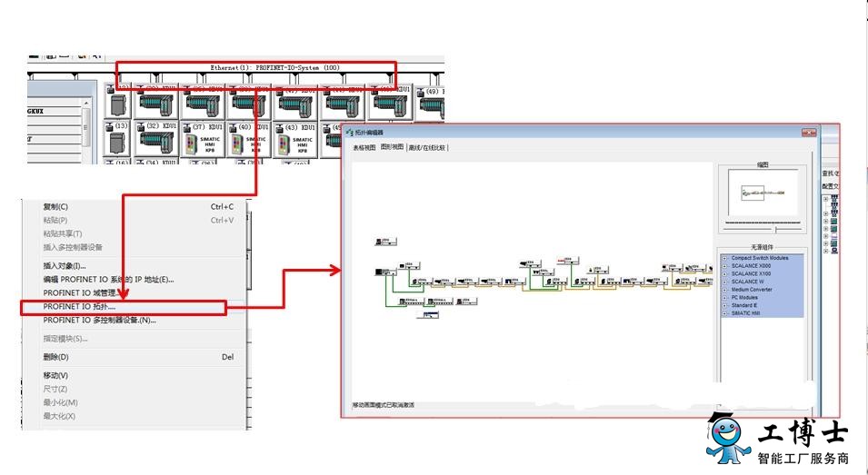Click the 缩图 overview thumbnail
This screenshot has width=868, height=475.
763,193
